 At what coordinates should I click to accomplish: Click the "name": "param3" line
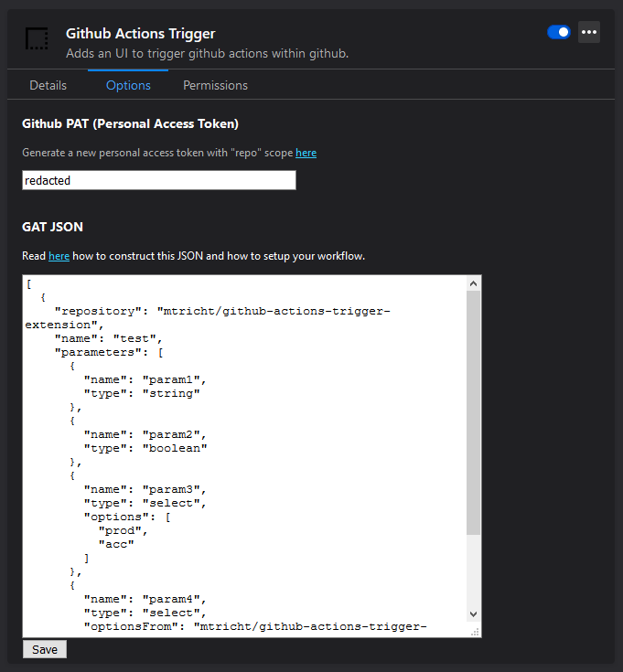pos(145,489)
